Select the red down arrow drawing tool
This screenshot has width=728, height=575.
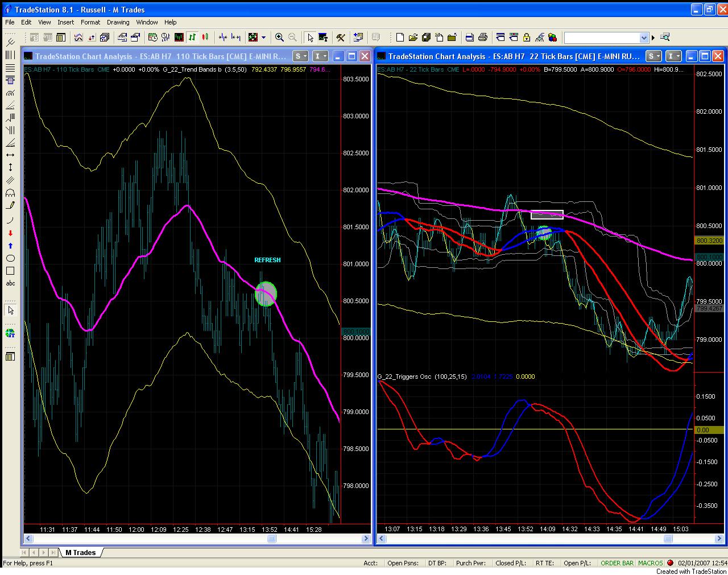click(x=10, y=233)
